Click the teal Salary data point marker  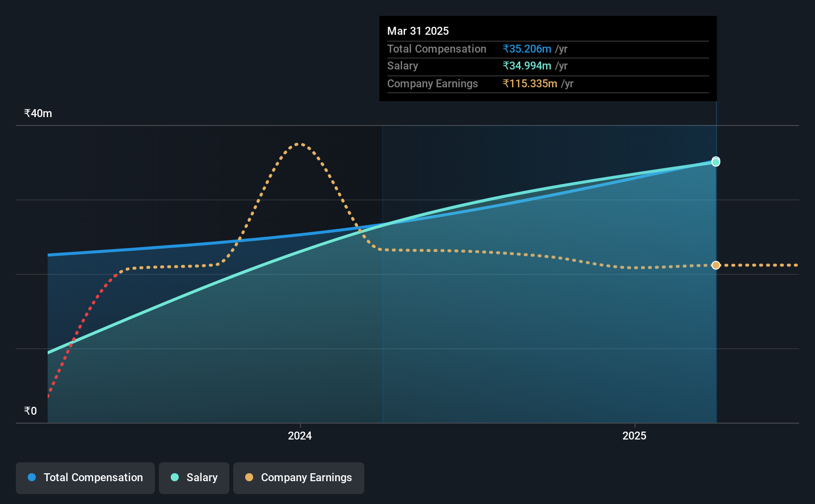[716, 162]
